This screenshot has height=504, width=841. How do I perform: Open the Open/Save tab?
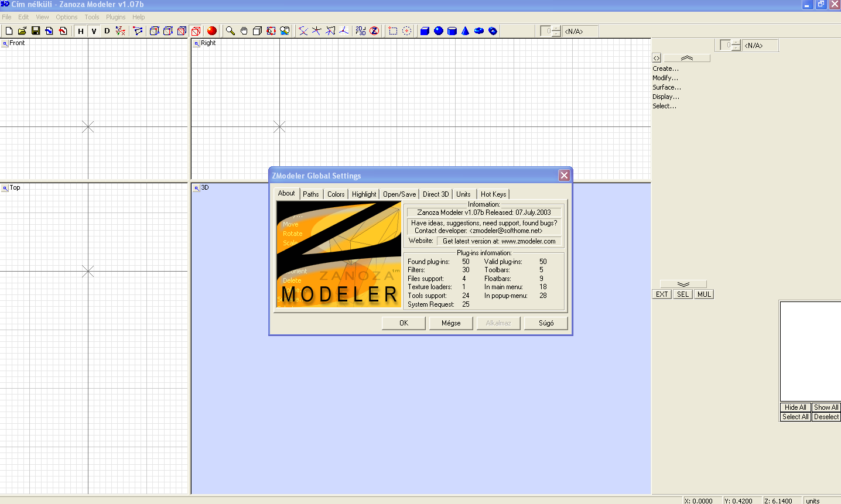399,194
